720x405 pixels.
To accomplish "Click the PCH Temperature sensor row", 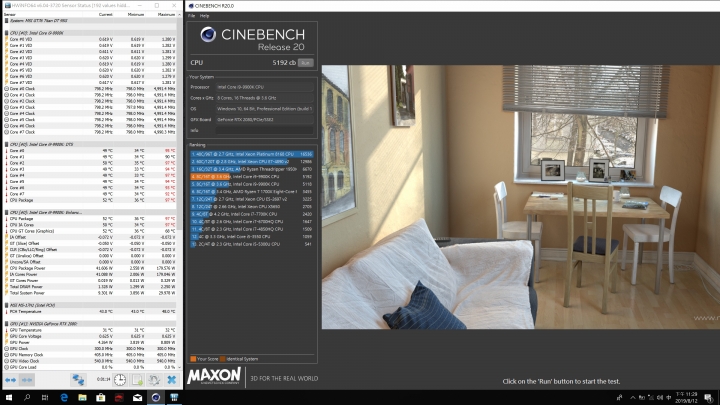I will tap(90, 311).
